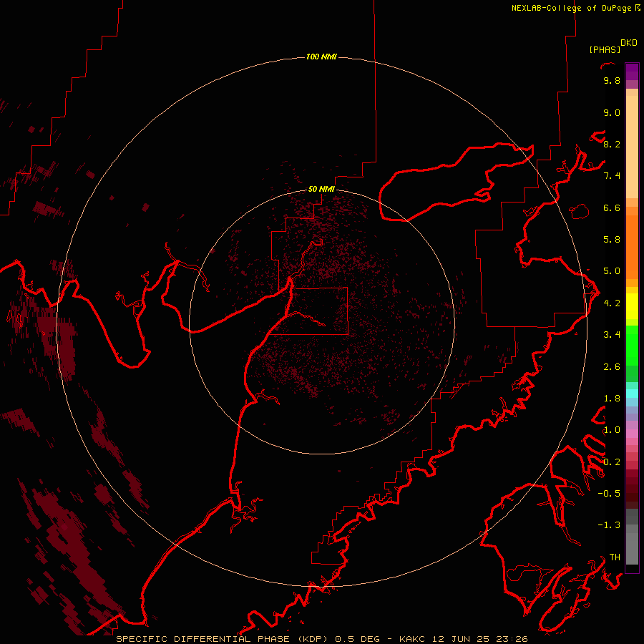
Task: Click the purple top segment of color bar
Action: tap(632, 72)
